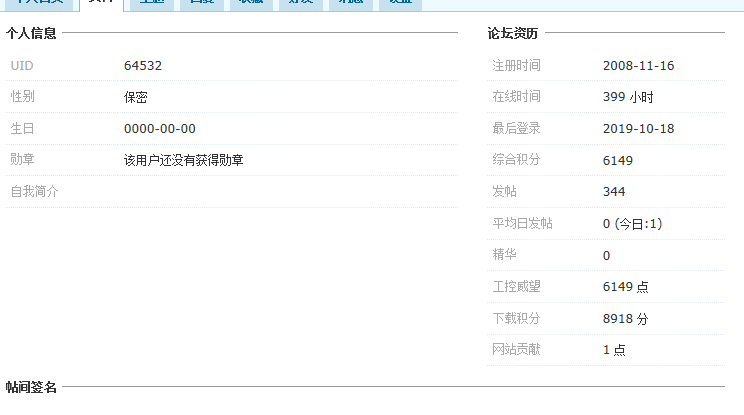This screenshot has width=744, height=415.
Task: Switch to the 主题 tab
Action: (152, 3)
